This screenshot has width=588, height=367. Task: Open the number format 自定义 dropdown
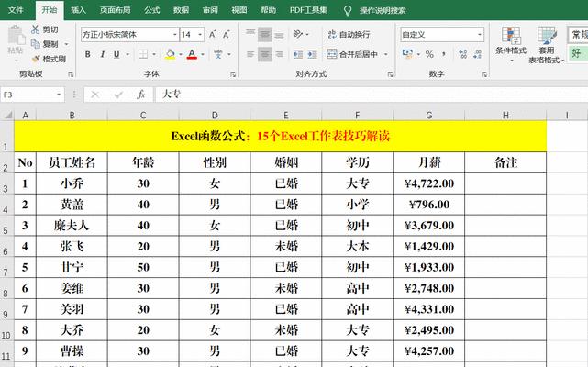pyautogui.click(x=479, y=35)
